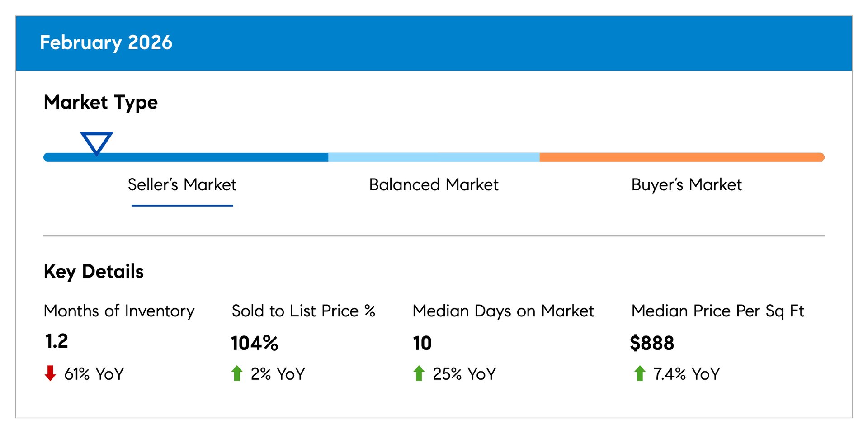Click green up arrow beside 25% YoY
868x434 pixels.
point(419,373)
